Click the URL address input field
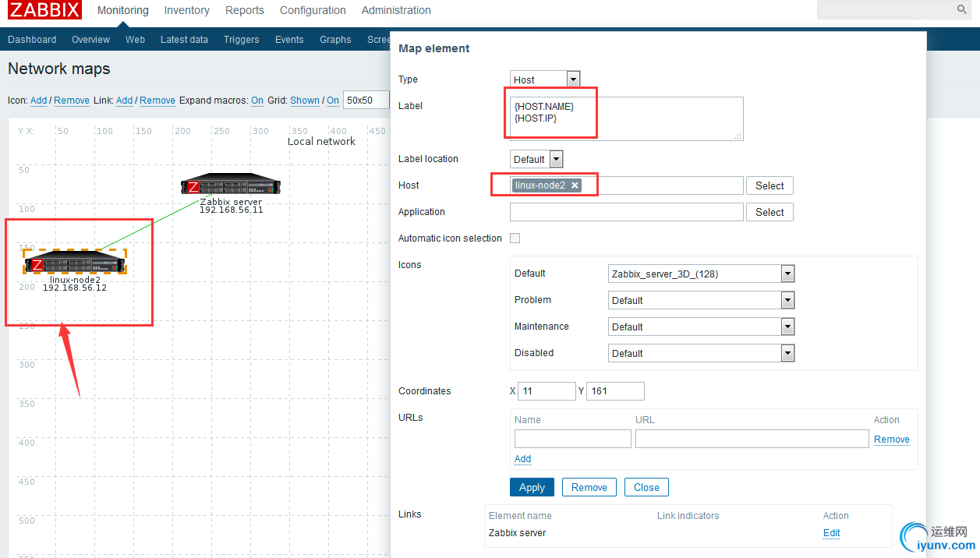The width and height of the screenshot is (980, 558). (x=752, y=439)
